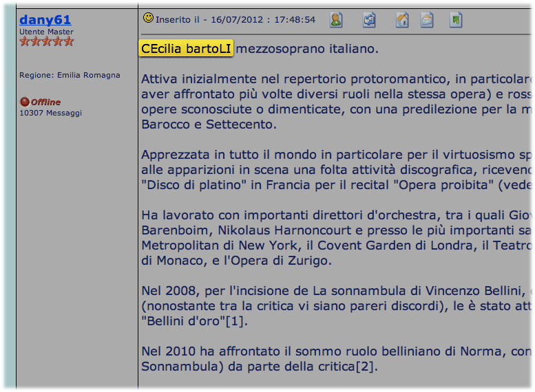
Task: Click the highlighted 'CEcilia bartoLI' text
Action: pos(186,48)
